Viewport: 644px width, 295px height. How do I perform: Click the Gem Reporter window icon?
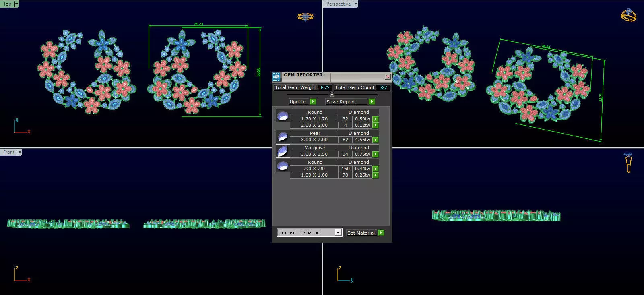[x=276, y=77]
